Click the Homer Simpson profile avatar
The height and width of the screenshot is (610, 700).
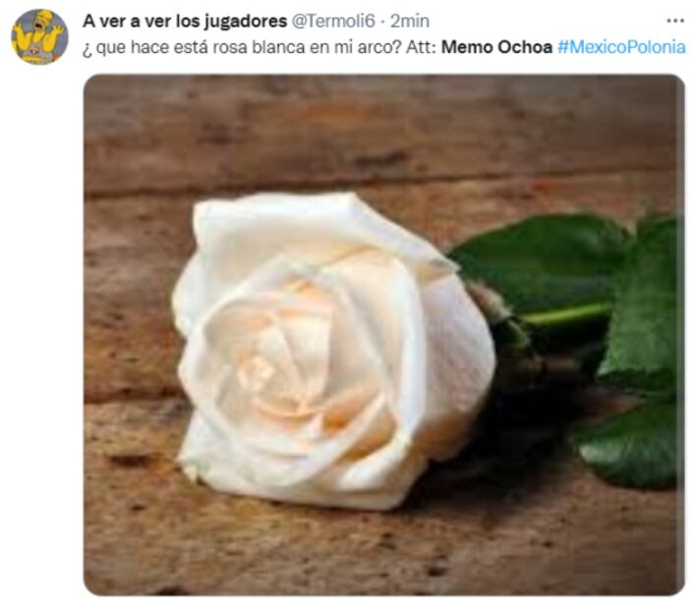coord(39,36)
